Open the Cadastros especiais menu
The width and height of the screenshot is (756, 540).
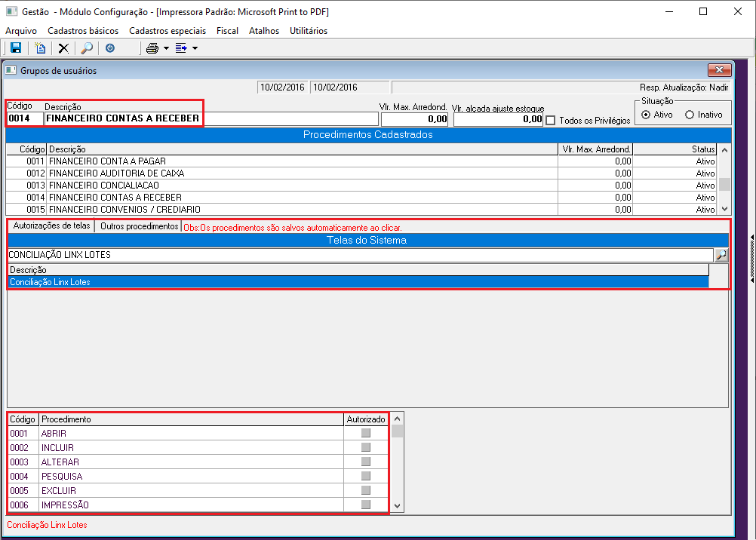[x=167, y=31]
